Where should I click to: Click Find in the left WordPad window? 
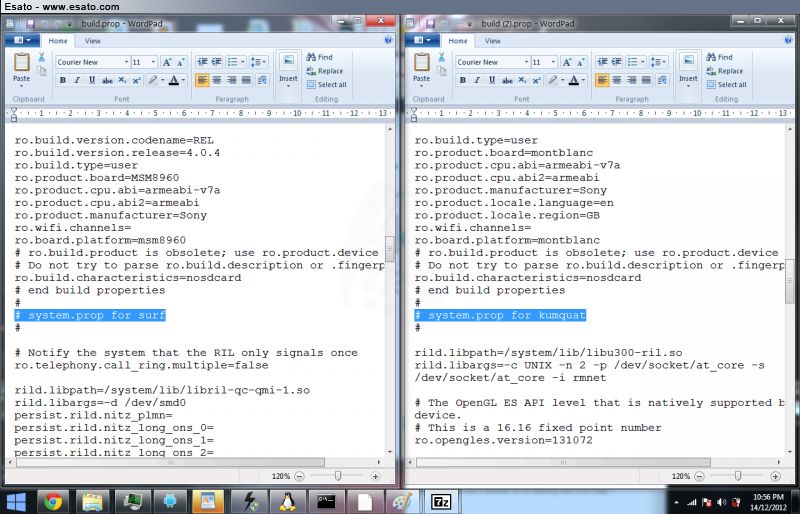320,57
